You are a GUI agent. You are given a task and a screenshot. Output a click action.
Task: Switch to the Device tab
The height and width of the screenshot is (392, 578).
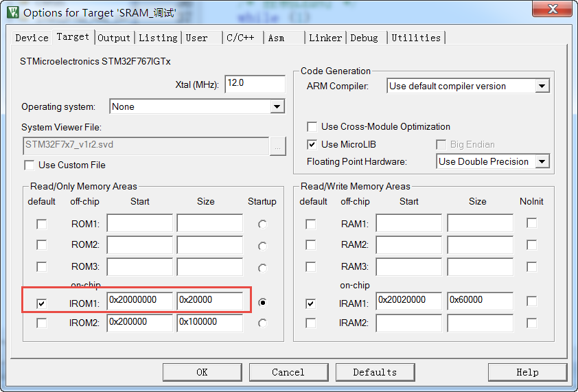coord(32,38)
